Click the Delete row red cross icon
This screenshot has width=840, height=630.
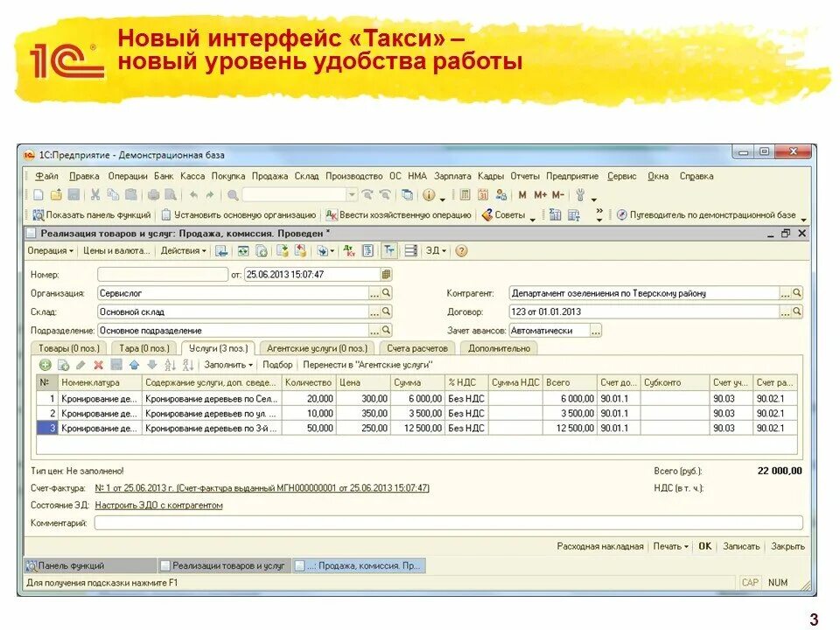[x=99, y=365]
